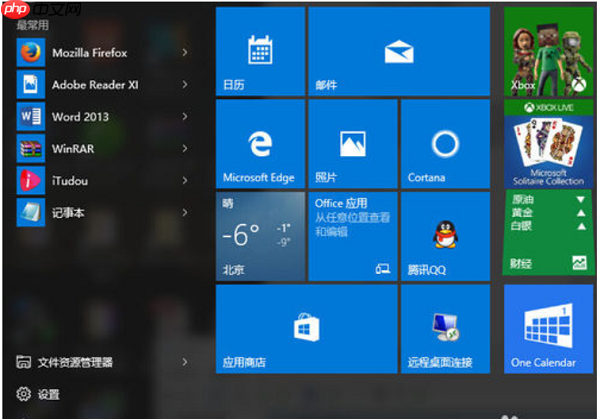Viewport: 600px width, 419px height.
Task: Click the Adobe Reader XI label
Action: coord(95,85)
